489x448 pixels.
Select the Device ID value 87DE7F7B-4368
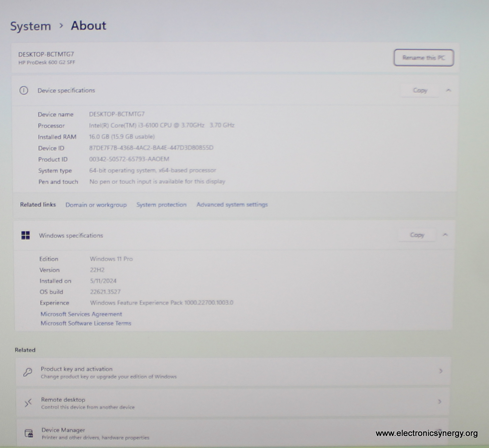pos(151,148)
